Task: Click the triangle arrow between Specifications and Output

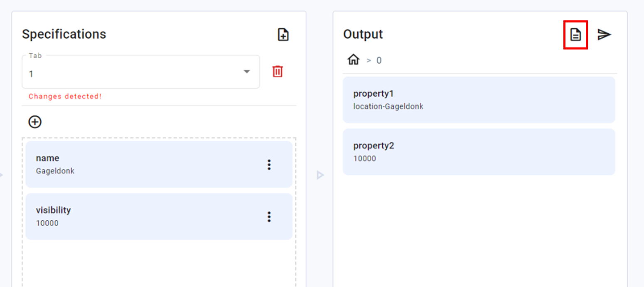Action: (x=320, y=175)
